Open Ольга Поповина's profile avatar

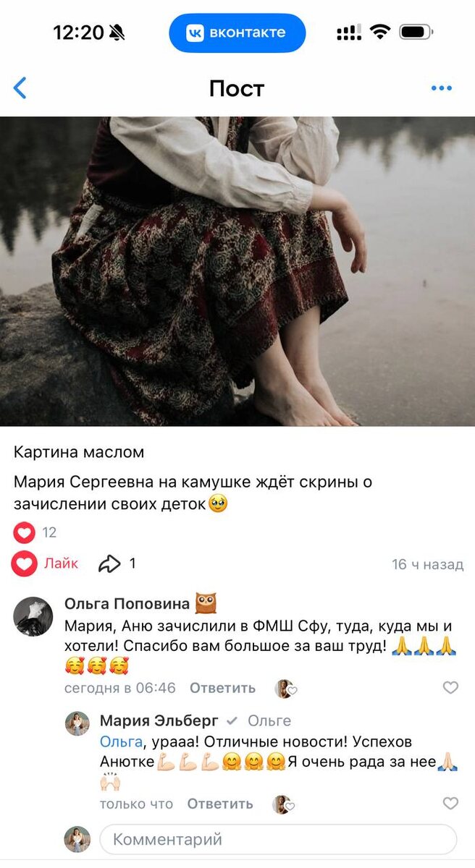coord(33,616)
